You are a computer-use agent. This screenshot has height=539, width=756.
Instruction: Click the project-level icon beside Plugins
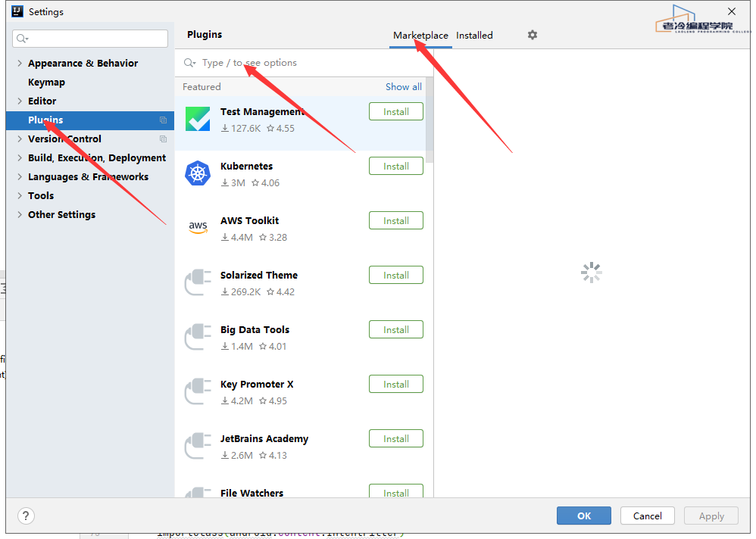[163, 120]
